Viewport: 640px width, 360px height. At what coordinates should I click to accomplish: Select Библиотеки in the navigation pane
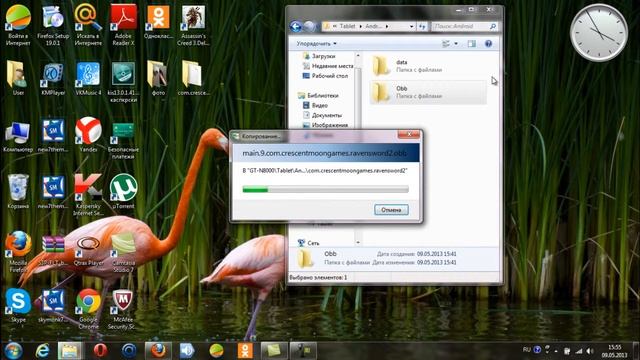tap(318, 96)
